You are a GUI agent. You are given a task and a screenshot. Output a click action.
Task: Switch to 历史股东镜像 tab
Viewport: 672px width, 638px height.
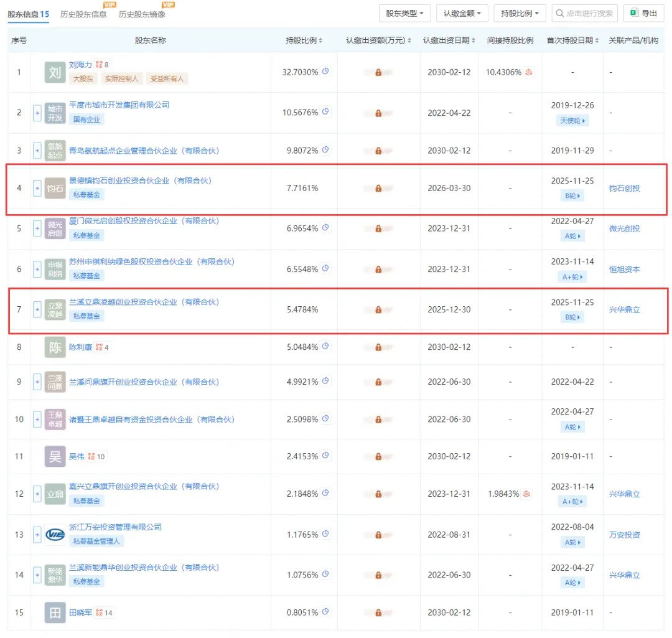pyautogui.click(x=142, y=14)
